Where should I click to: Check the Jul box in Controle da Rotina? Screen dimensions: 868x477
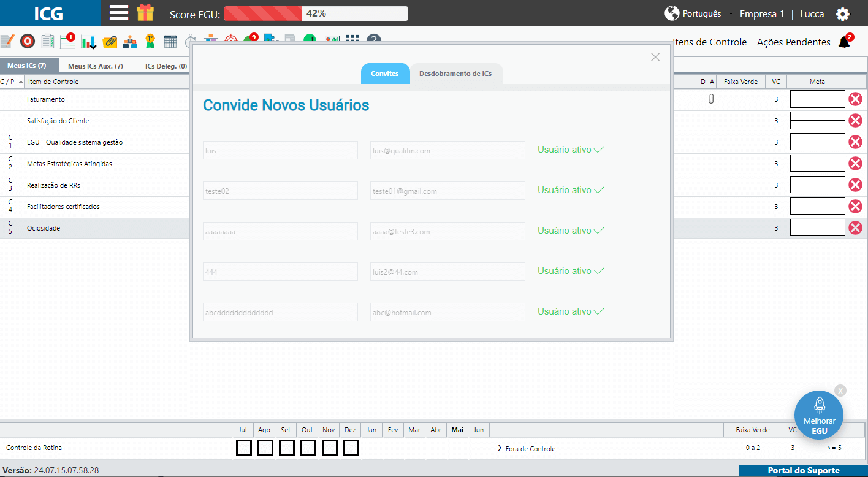(x=243, y=448)
